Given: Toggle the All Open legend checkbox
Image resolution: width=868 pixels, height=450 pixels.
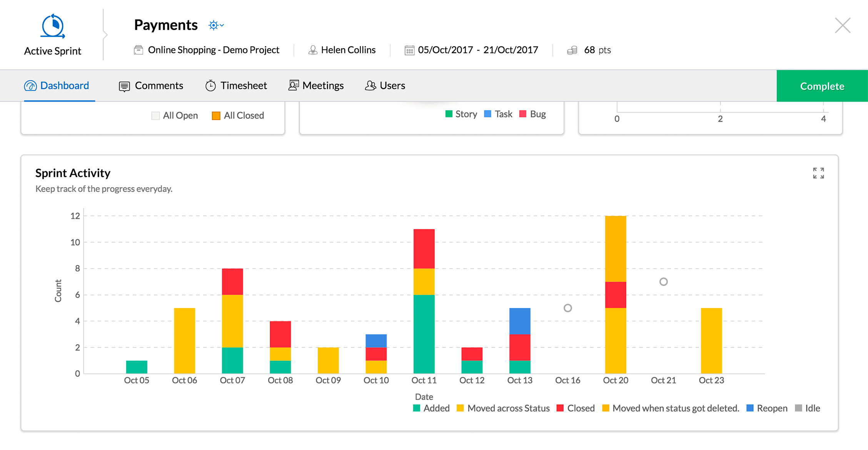Looking at the screenshot, I should tap(155, 115).
